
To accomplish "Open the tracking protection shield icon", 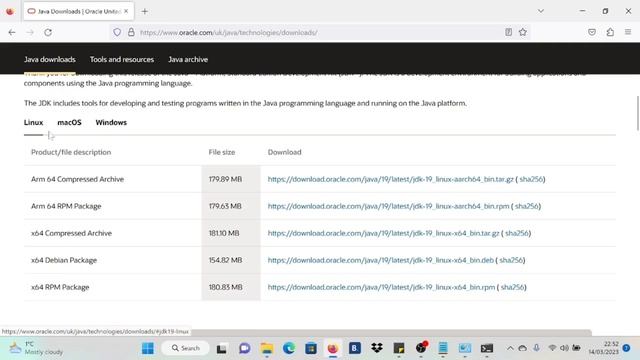I will pos(117,32).
